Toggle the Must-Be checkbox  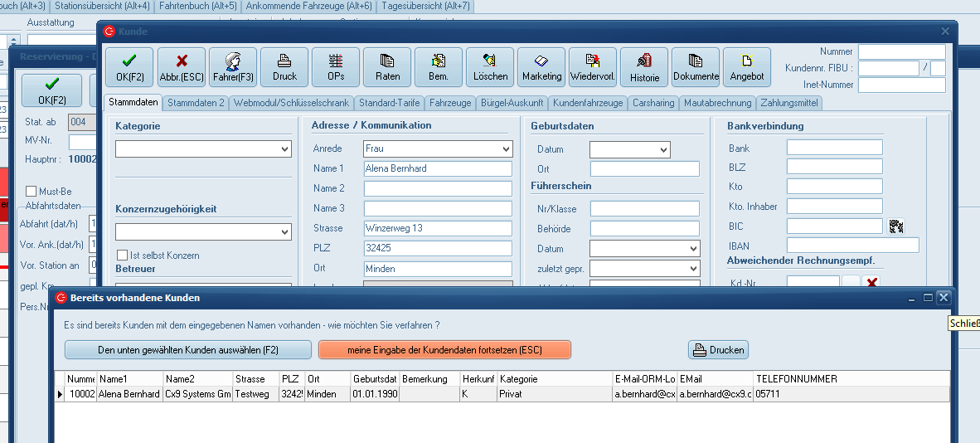(x=32, y=192)
